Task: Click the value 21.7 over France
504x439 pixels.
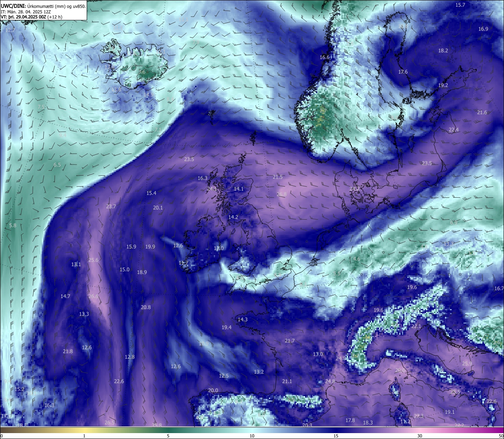Action: 289,341
